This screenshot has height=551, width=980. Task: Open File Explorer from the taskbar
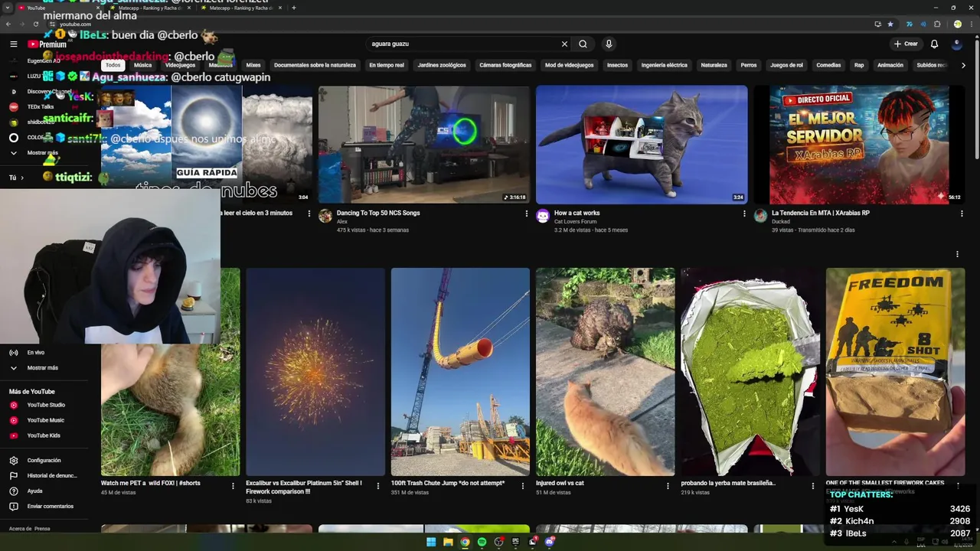(x=448, y=542)
